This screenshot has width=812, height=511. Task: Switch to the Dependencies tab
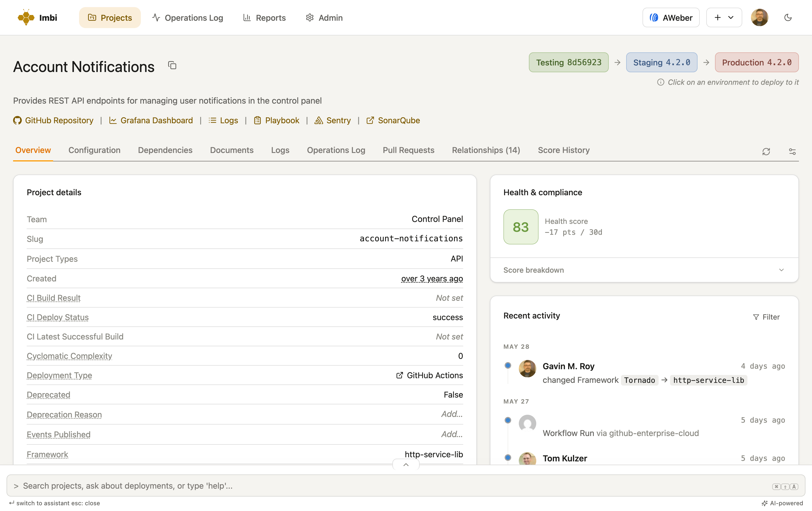(x=165, y=150)
